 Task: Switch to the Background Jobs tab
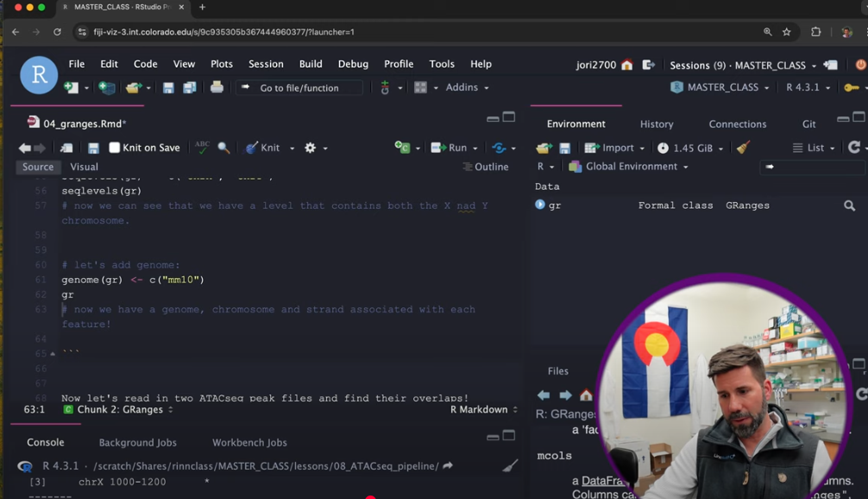tap(138, 443)
